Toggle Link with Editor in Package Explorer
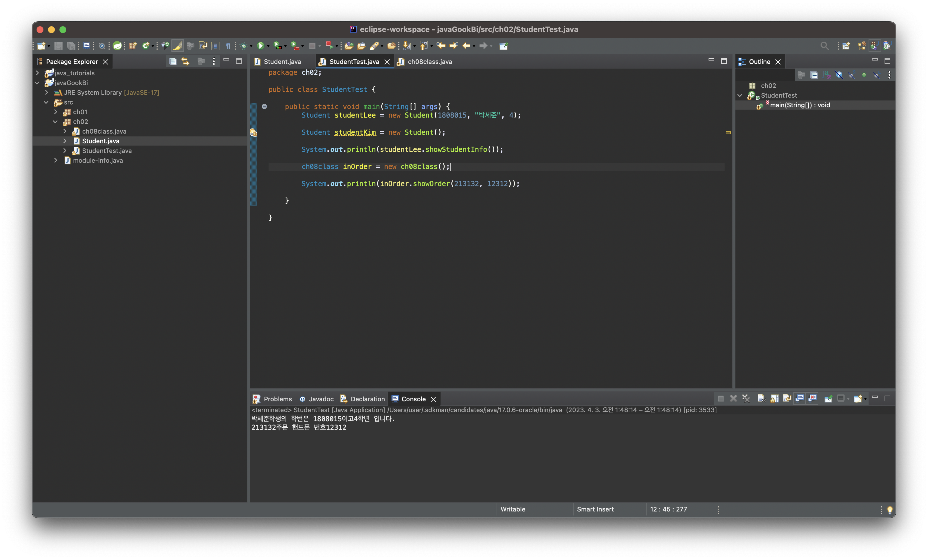Image resolution: width=928 pixels, height=560 pixels. point(185,61)
